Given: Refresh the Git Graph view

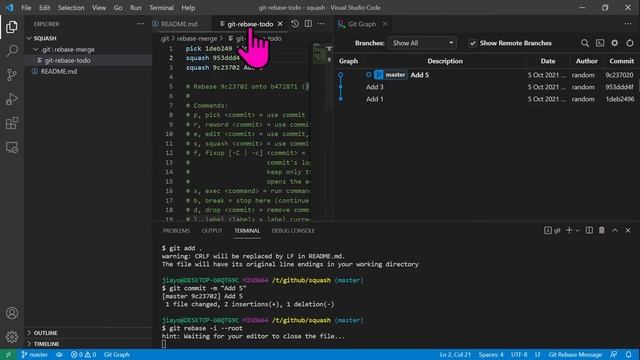Looking at the screenshot, I should click(x=630, y=43).
